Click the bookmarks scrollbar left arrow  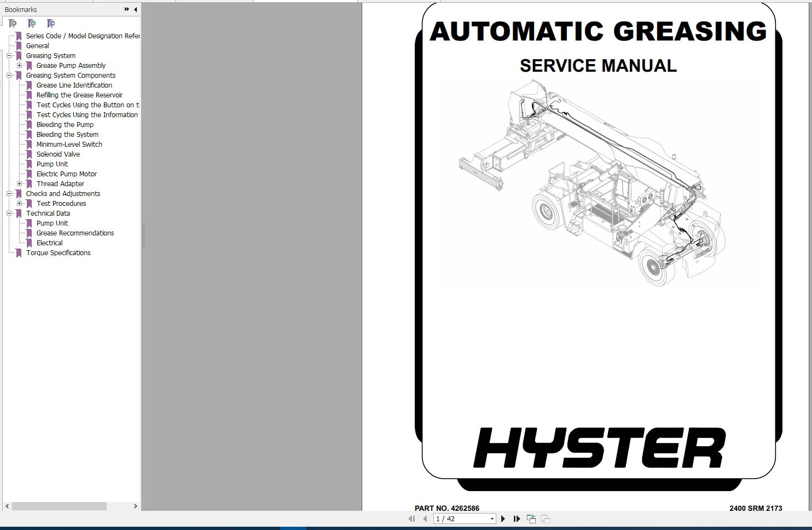[7, 506]
